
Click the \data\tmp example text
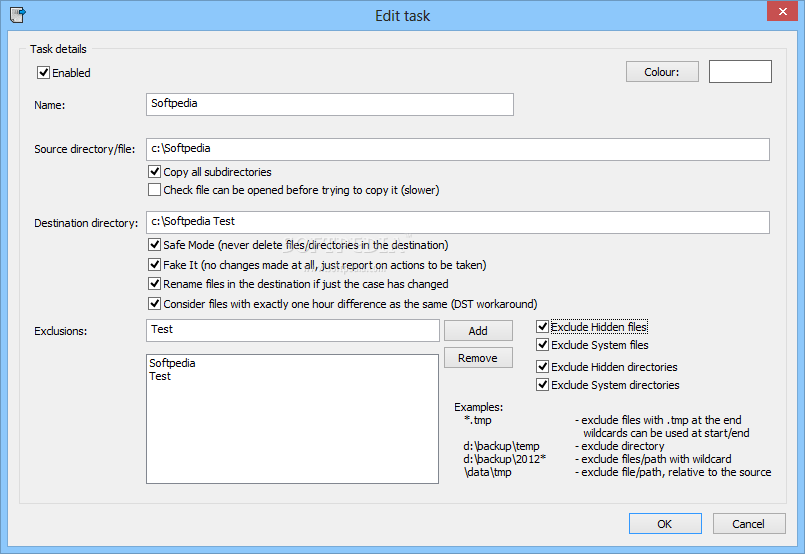click(487, 472)
